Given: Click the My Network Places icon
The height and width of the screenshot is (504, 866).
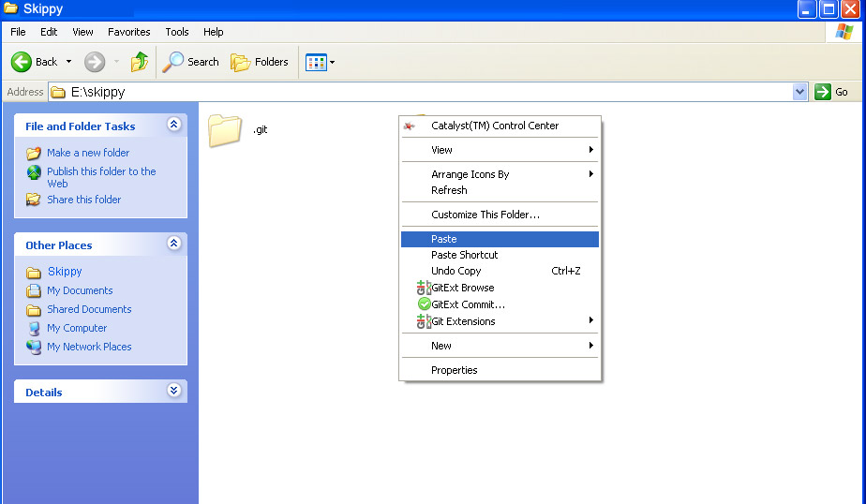Looking at the screenshot, I should pyautogui.click(x=34, y=348).
